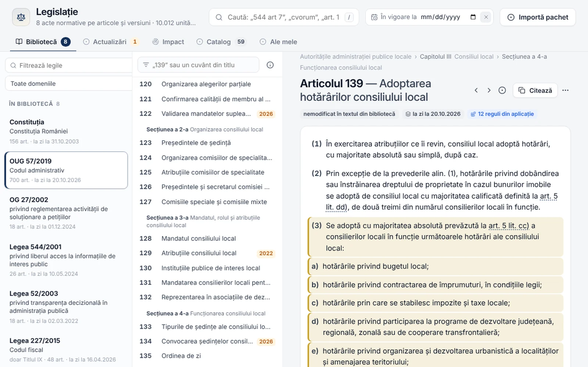This screenshot has width=588, height=367.
Task: Click main search field 'Caută: 544 art 7'
Action: coord(284,17)
